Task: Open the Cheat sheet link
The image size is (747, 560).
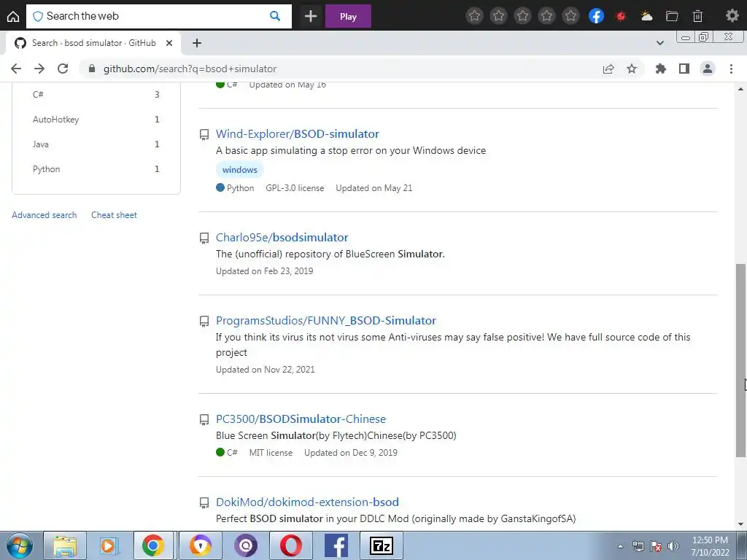Action: [114, 215]
